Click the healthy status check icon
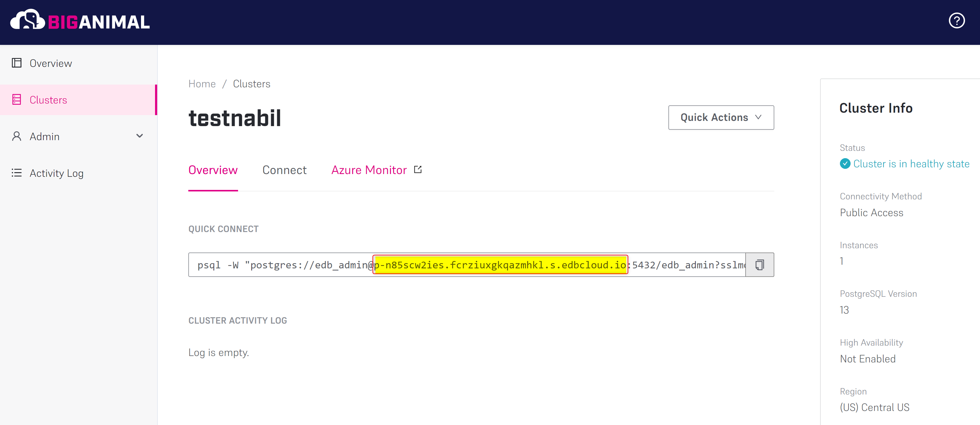 [845, 164]
